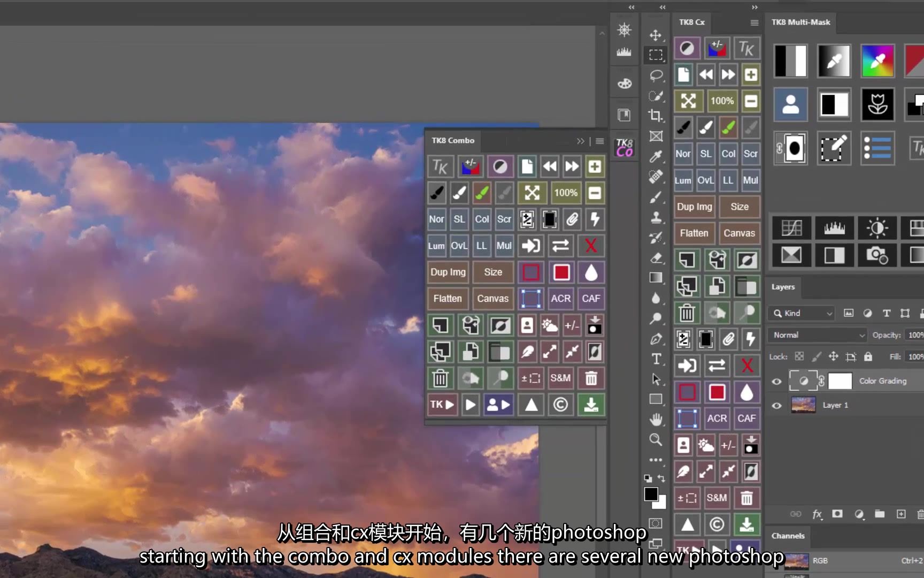This screenshot has width=924, height=578.
Task: Click the step-forward arrows in TK8 Combo
Action: [572, 167]
